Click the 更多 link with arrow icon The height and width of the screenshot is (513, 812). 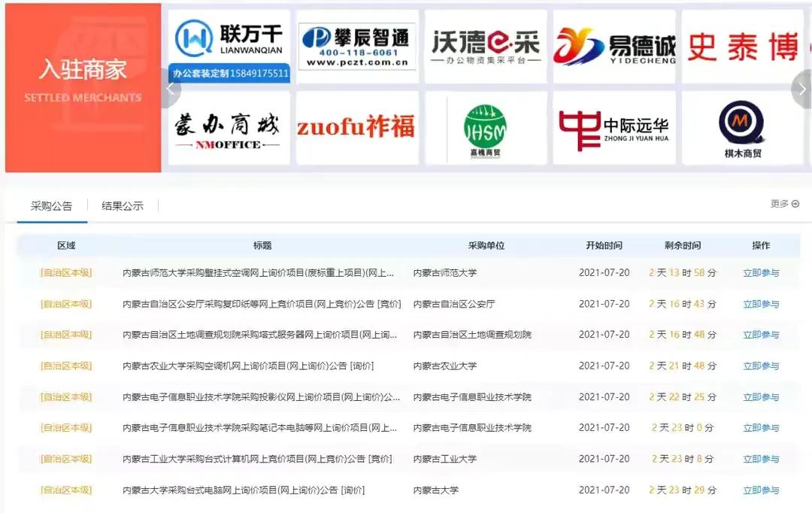pos(784,204)
